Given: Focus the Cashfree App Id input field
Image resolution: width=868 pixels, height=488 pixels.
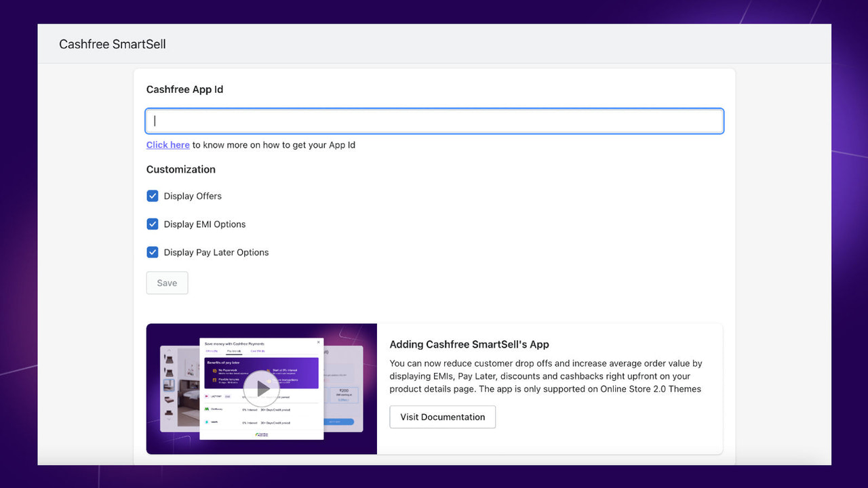Looking at the screenshot, I should point(434,120).
